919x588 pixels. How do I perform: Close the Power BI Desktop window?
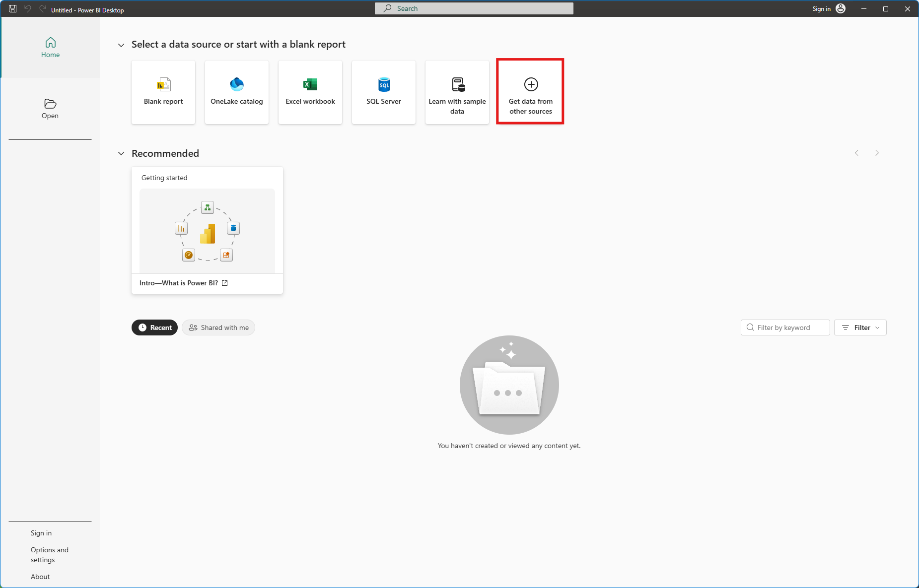click(x=908, y=9)
